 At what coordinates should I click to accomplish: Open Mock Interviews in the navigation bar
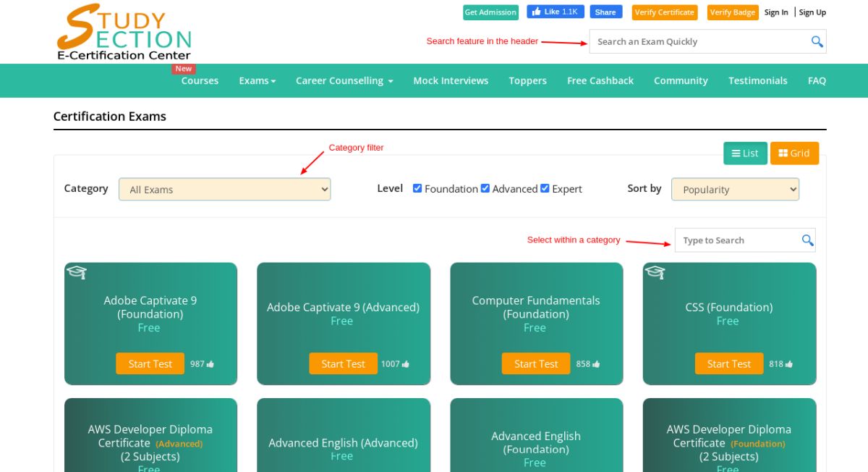(451, 81)
